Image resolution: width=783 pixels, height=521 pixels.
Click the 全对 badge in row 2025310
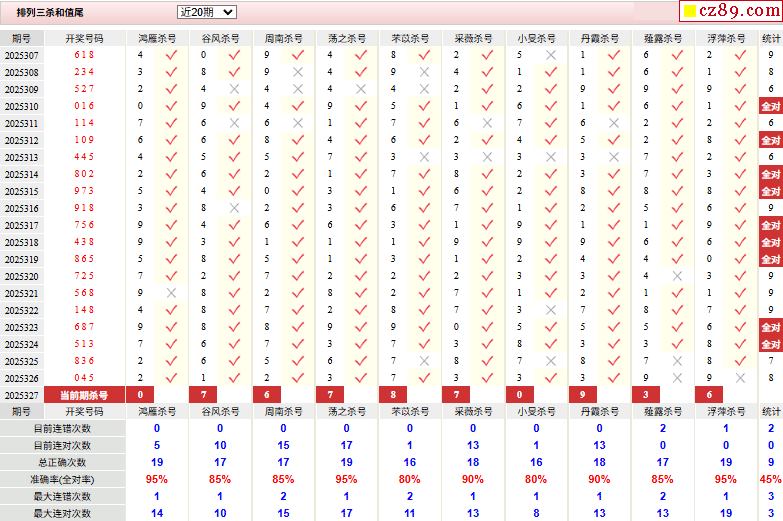(771, 106)
